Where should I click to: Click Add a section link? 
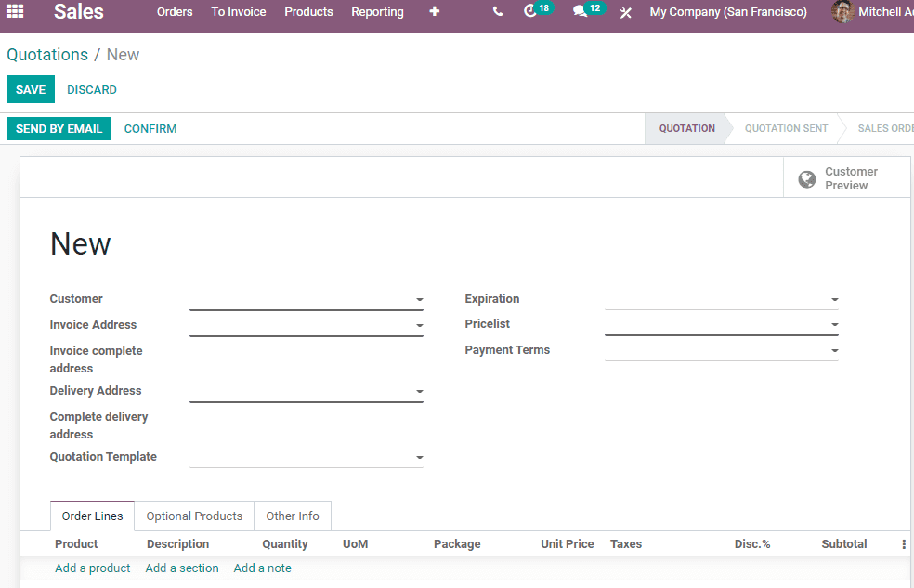coord(182,568)
